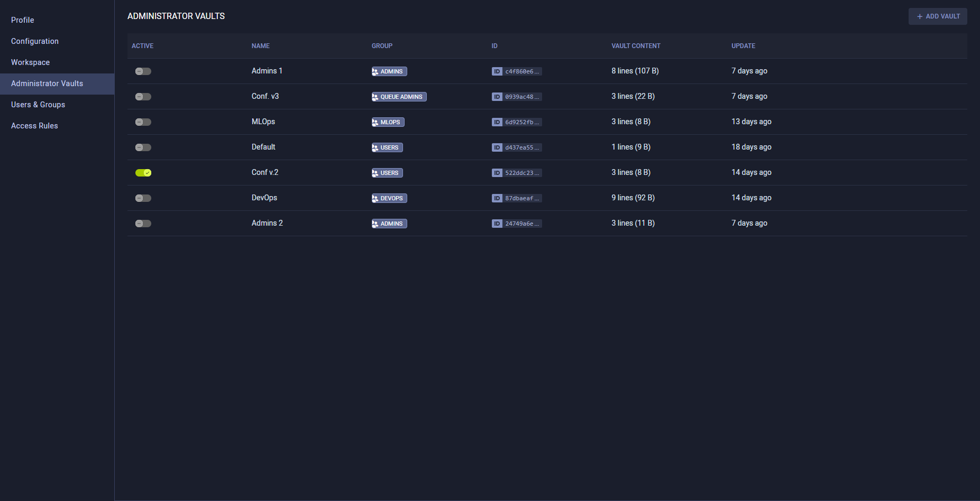Click group icon on DEVOPS tag
The image size is (980, 501).
click(x=375, y=198)
